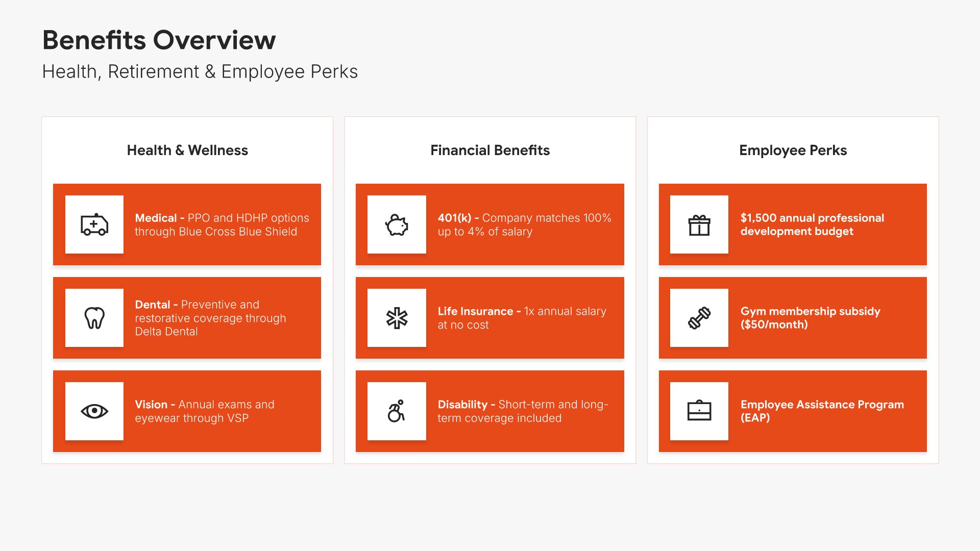The width and height of the screenshot is (980, 551).
Task: Select the piggy bank 401(k) icon
Action: point(397,224)
